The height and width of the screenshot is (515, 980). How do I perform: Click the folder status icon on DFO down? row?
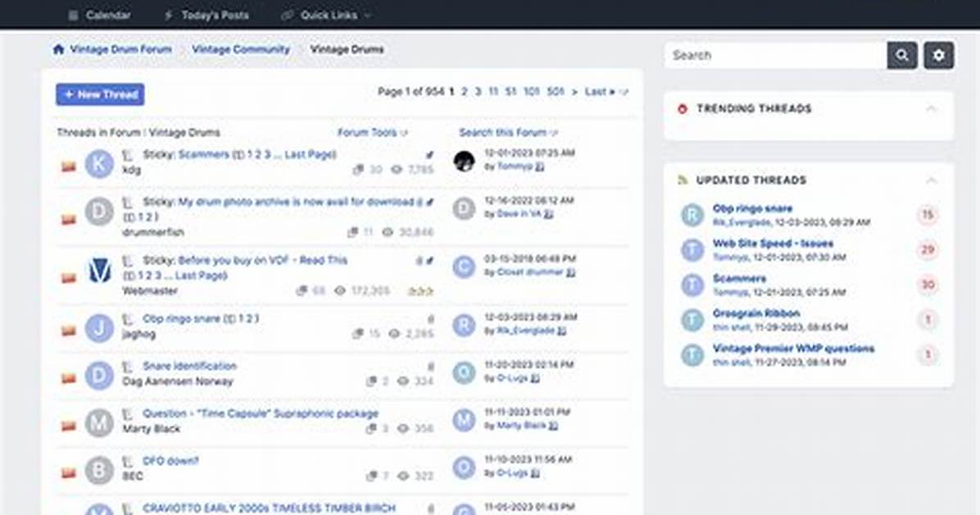click(x=68, y=473)
